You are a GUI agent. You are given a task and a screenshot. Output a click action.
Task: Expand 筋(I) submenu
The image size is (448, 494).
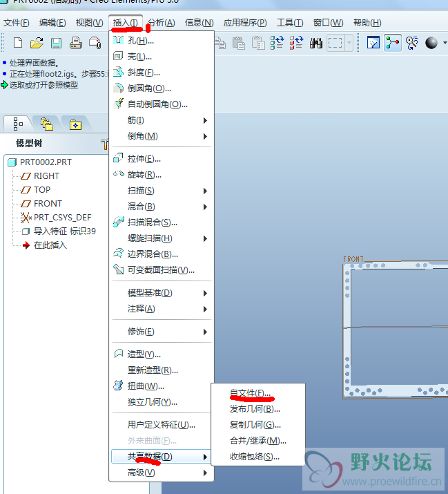coord(162,120)
